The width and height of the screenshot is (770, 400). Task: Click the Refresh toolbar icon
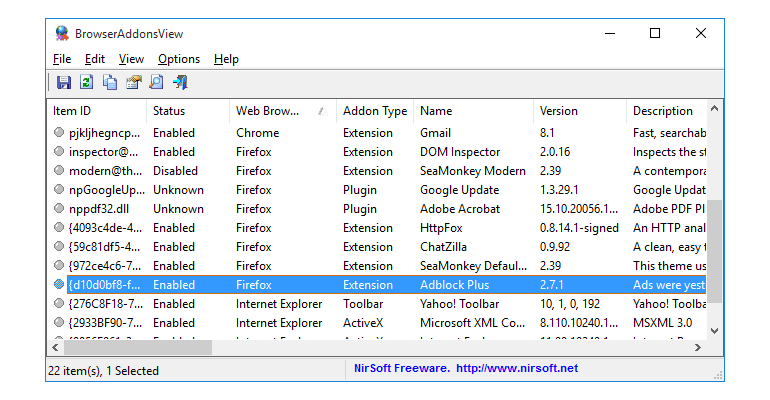click(x=87, y=83)
